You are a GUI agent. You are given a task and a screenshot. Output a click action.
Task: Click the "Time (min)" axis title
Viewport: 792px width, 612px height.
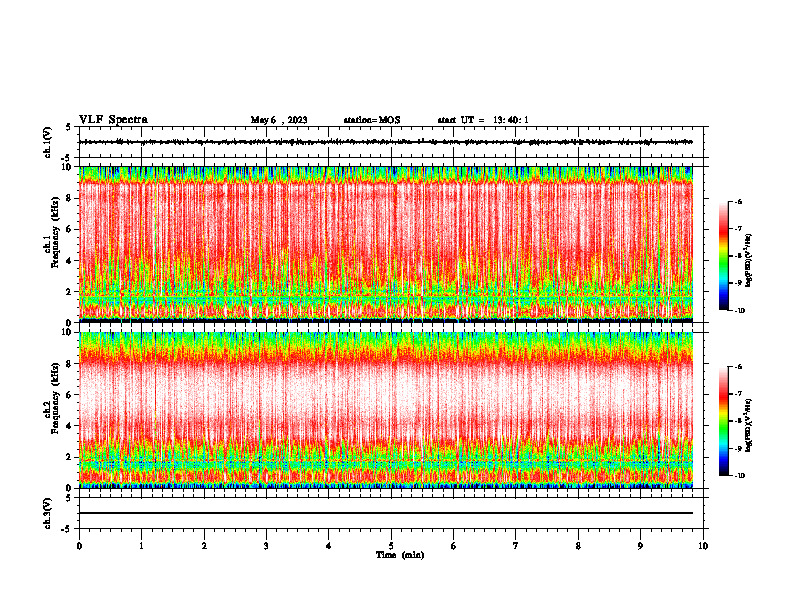tap(400, 555)
